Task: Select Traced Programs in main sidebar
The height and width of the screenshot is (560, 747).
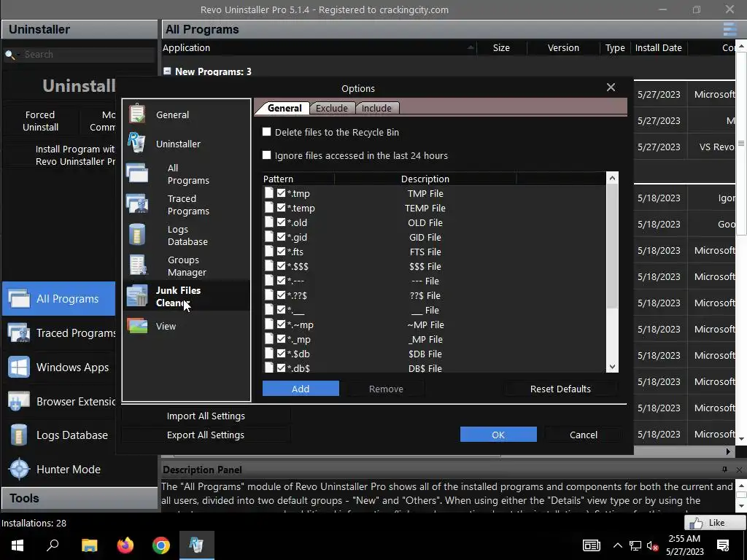Action: click(x=58, y=332)
